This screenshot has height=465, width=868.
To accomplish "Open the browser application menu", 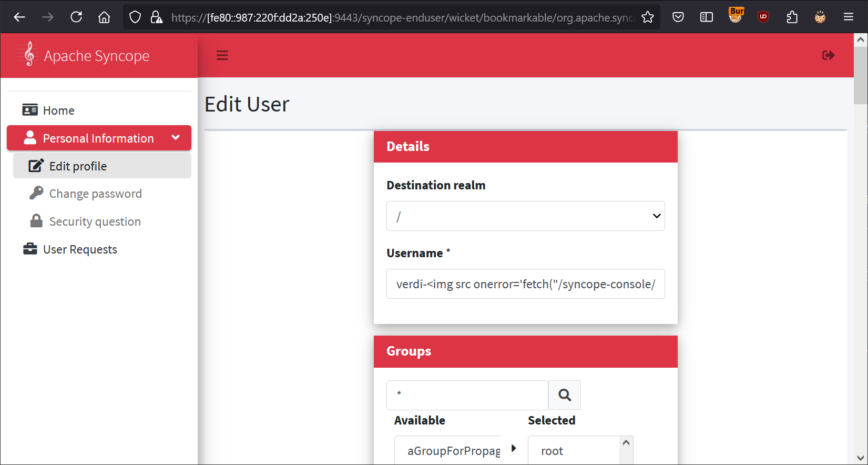I will (849, 17).
